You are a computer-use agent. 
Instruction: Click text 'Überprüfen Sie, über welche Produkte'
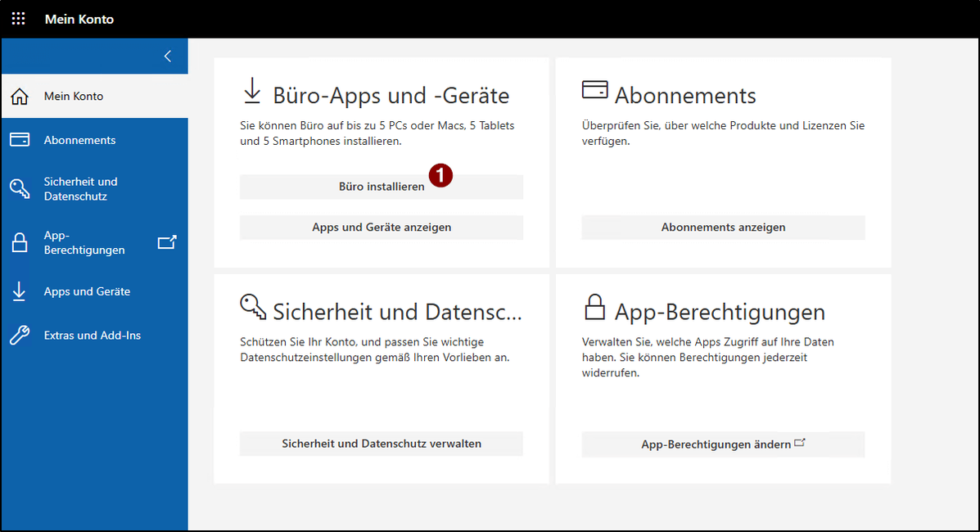pyautogui.click(x=723, y=133)
